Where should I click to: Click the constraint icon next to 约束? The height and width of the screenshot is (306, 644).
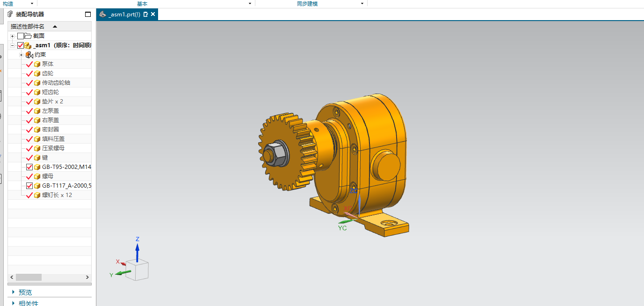(29, 55)
